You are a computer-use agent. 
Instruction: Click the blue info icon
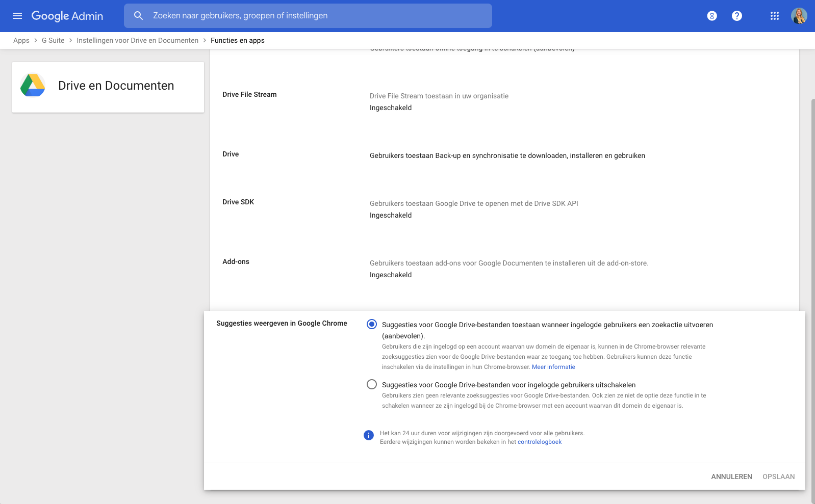point(369,435)
